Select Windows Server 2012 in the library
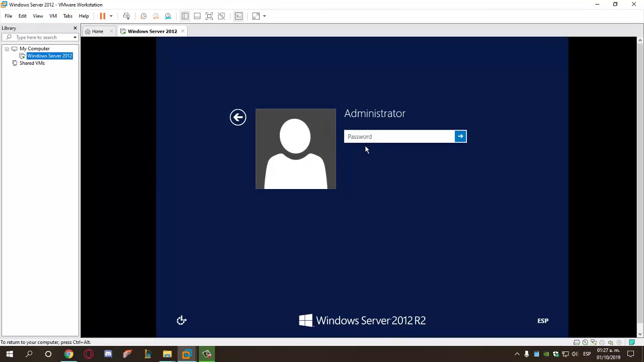The height and width of the screenshot is (362, 644). point(49,56)
